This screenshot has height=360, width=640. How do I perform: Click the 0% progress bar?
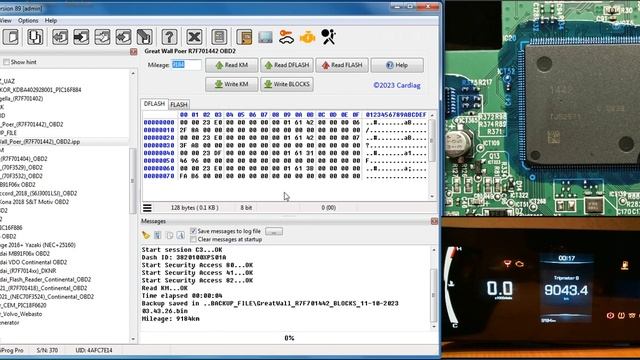click(289, 338)
